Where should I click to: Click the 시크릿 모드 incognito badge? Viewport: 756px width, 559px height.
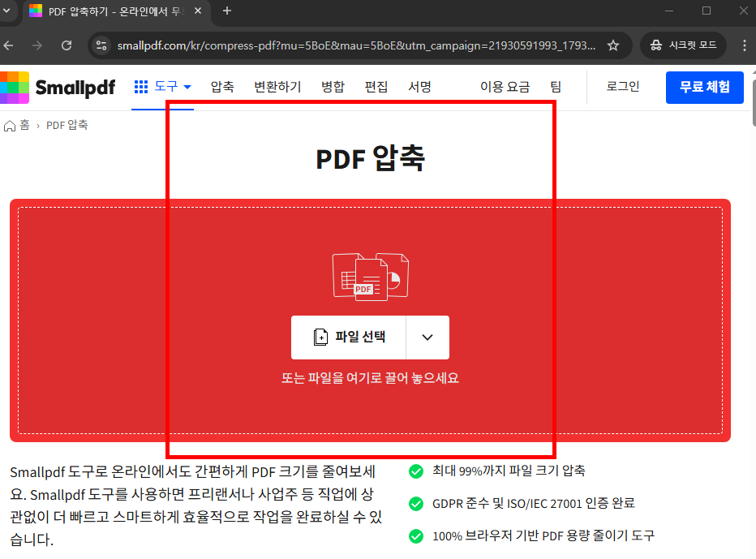(682, 45)
